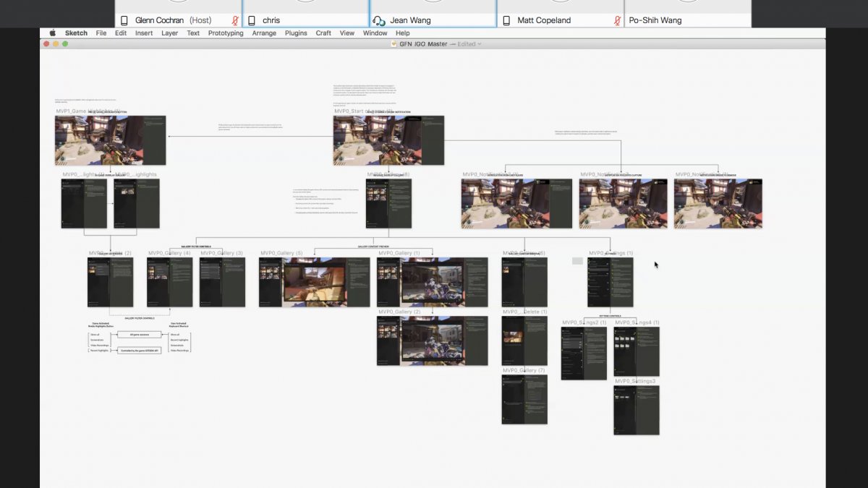868x488 pixels.
Task: Click Matt Copeland's muted microphone icon
Action: coord(617,20)
